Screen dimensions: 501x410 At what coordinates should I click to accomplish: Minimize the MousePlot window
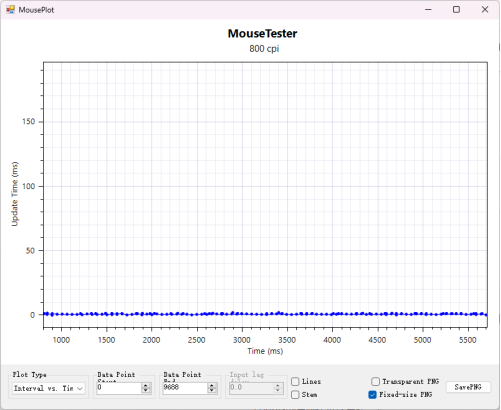coord(428,10)
